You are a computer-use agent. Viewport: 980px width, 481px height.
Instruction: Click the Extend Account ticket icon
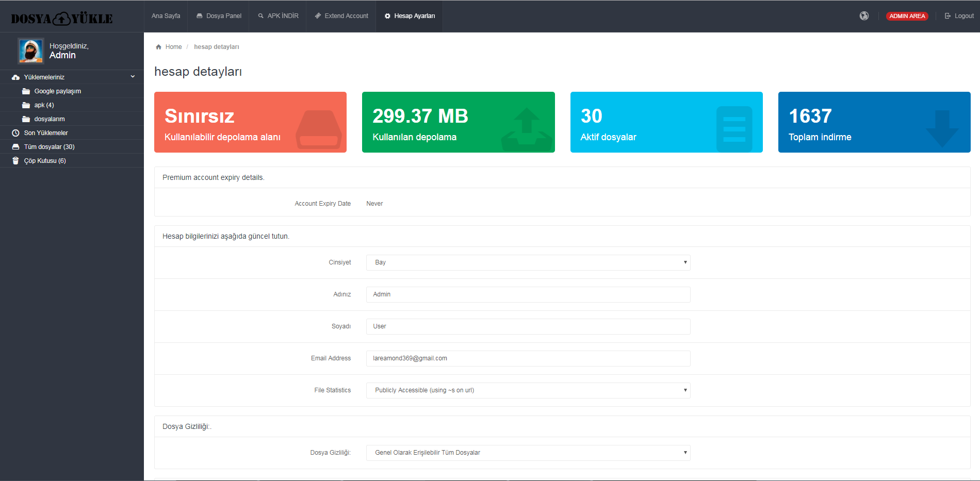pyautogui.click(x=318, y=16)
